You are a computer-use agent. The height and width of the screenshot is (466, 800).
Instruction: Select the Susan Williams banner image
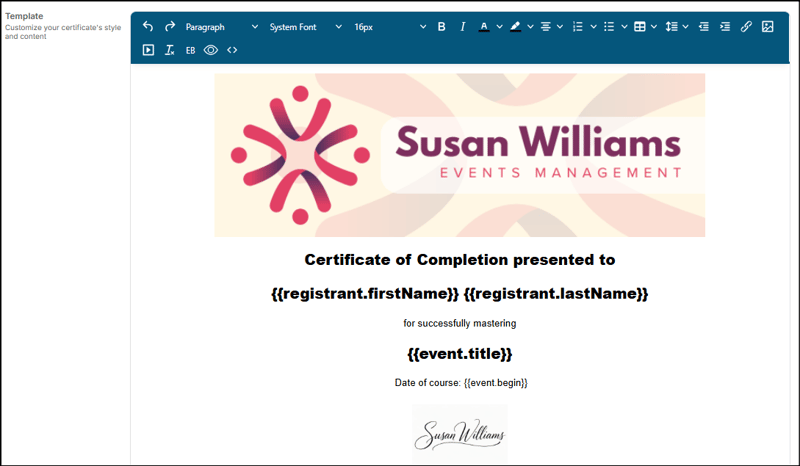coord(460,155)
